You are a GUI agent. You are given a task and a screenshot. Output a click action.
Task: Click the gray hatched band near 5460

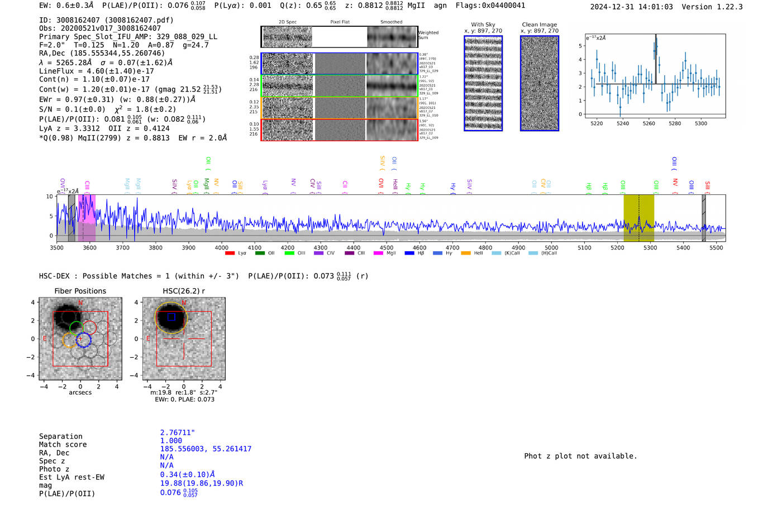coord(704,218)
